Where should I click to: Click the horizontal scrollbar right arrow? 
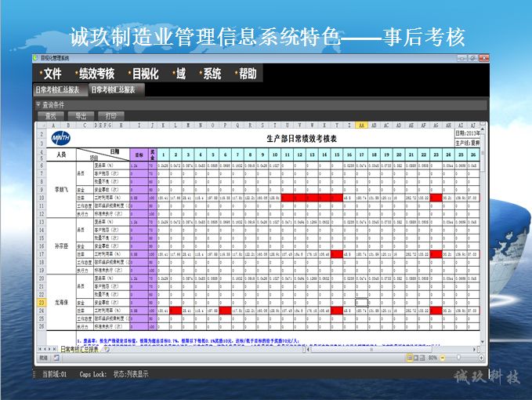coord(474,349)
